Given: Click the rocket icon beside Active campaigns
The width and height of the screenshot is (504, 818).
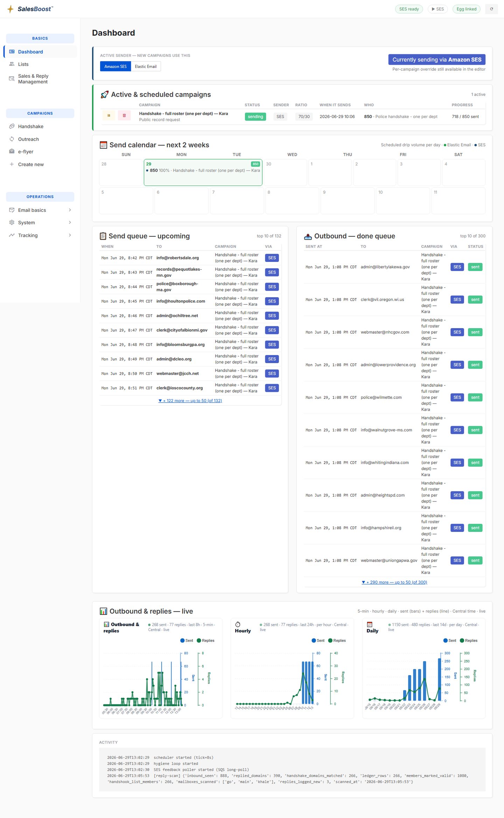Looking at the screenshot, I should pyautogui.click(x=104, y=95).
